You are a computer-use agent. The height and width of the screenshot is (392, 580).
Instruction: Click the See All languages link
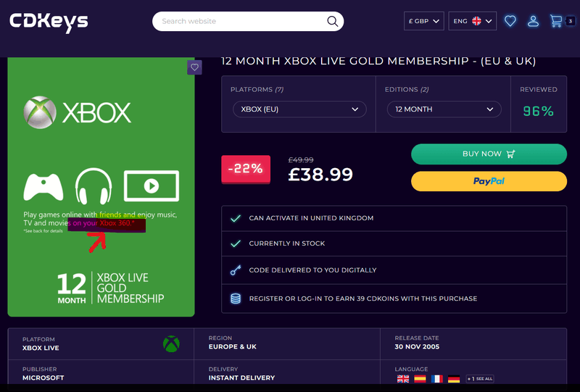(x=480, y=379)
